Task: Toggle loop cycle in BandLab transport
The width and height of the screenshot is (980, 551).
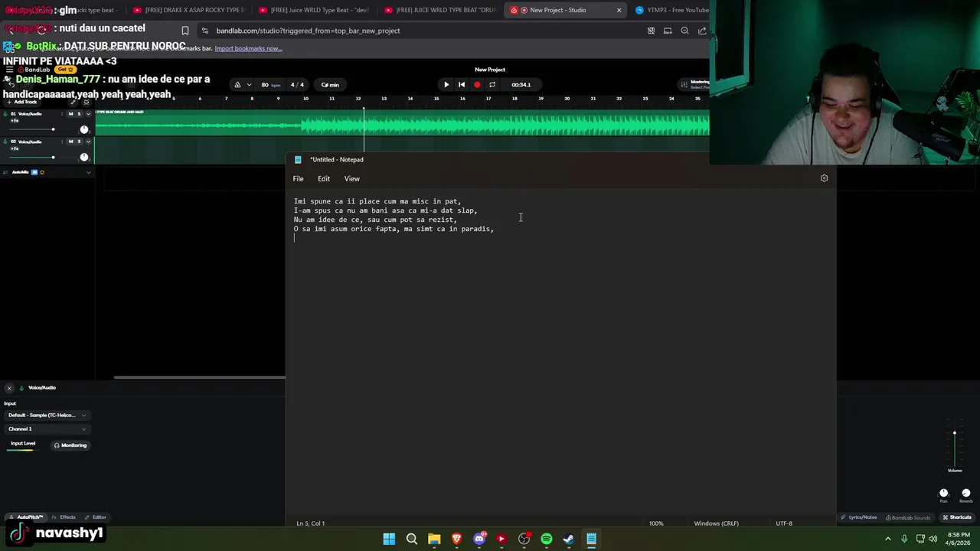Action: tap(492, 85)
